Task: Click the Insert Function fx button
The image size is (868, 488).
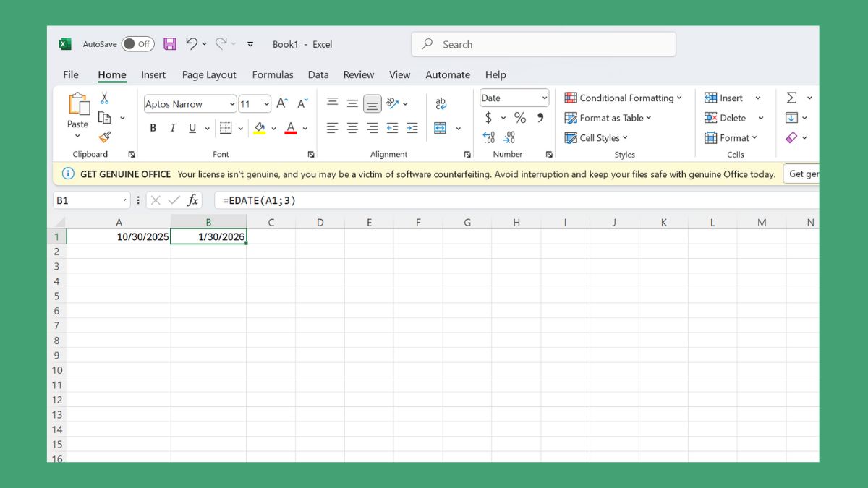Action: click(192, 200)
